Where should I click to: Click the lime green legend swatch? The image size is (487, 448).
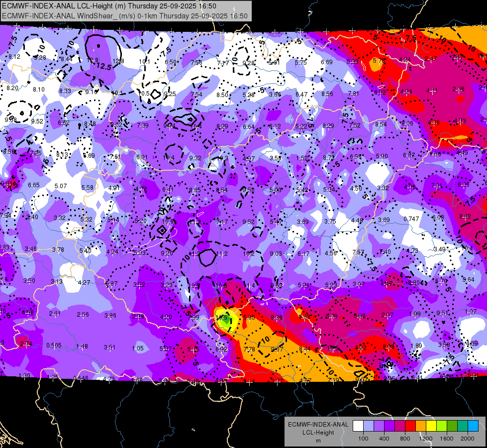(442, 426)
